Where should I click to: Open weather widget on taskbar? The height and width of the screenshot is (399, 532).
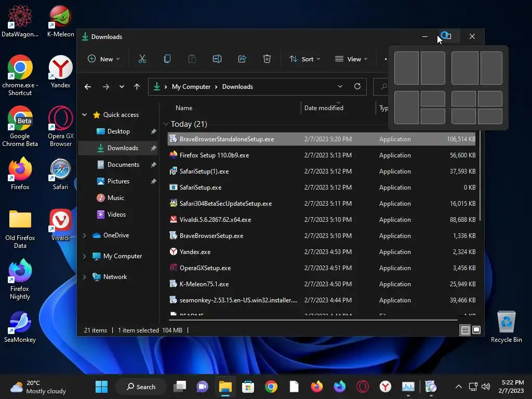[x=38, y=387]
